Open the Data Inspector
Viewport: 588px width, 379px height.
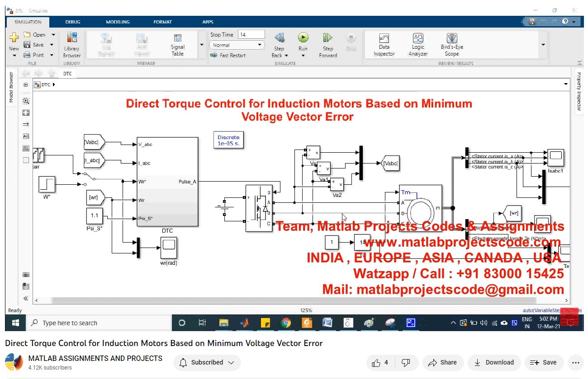(384, 45)
